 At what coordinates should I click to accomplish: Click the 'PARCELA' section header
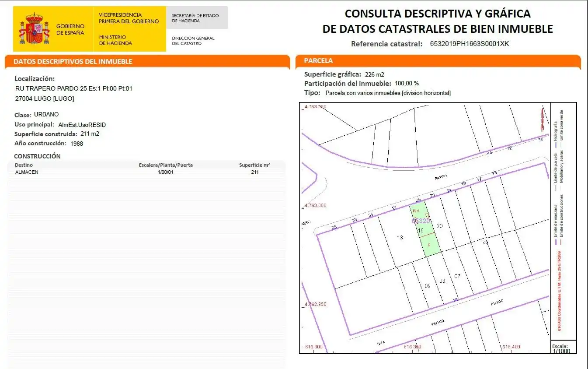318,61
